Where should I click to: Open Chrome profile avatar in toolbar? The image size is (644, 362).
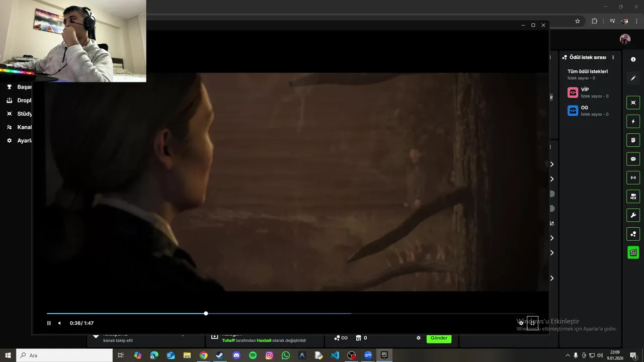pyautogui.click(x=625, y=21)
